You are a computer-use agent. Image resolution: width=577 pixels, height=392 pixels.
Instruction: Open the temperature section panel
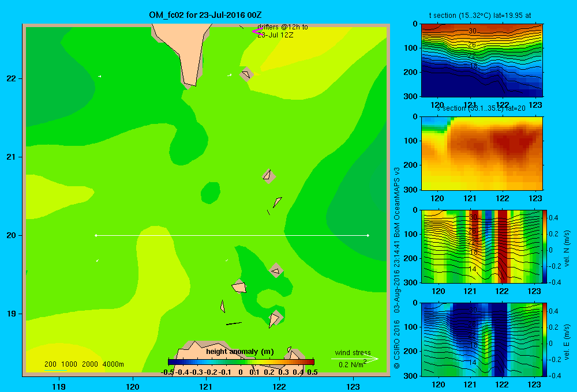click(x=482, y=61)
